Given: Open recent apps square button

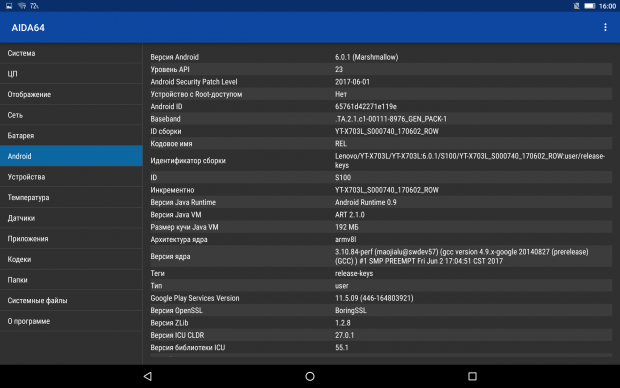Looking at the screenshot, I should coord(472,376).
